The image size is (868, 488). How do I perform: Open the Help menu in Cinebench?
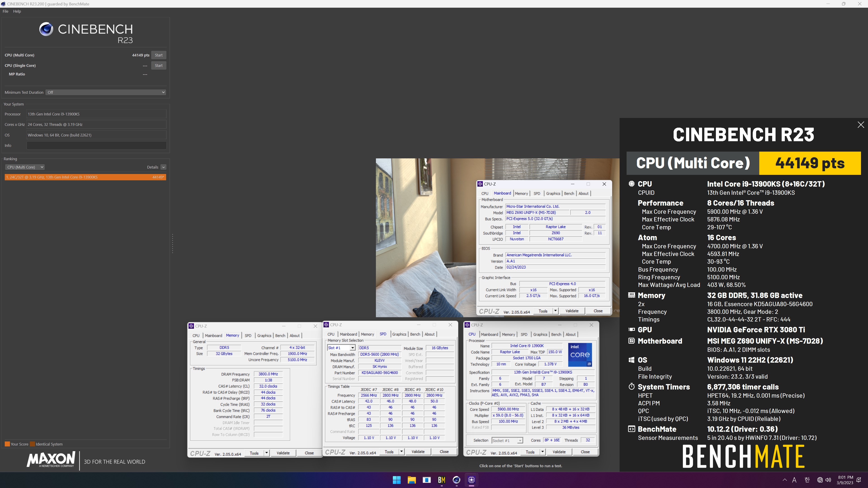17,12
